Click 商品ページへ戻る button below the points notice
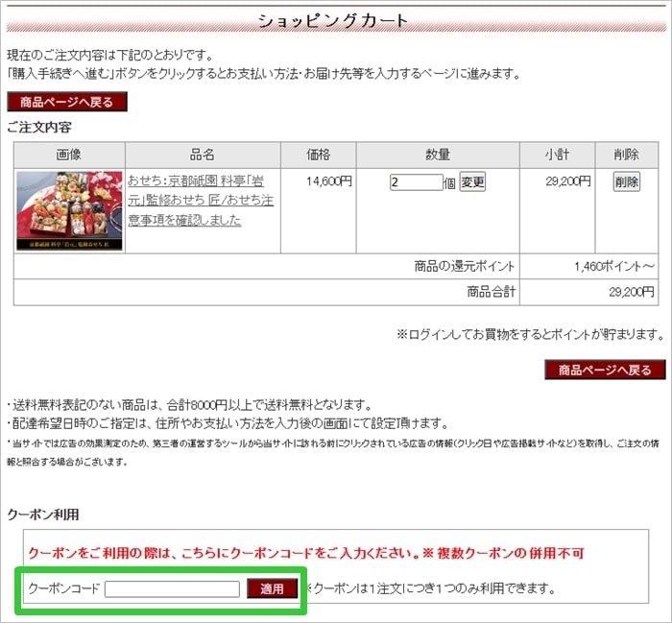The height and width of the screenshot is (623, 672). tap(605, 370)
